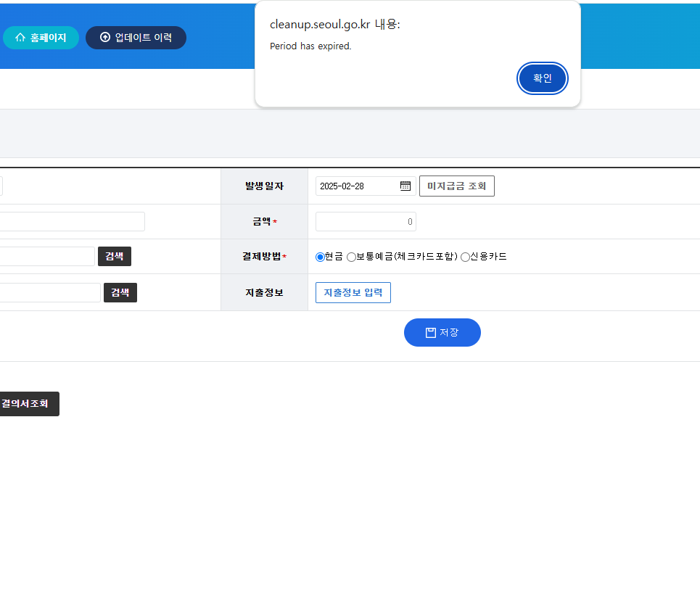Click the 발생일자 date field showing 2025-02-28
This screenshot has height=607, width=700.
pos(357,186)
